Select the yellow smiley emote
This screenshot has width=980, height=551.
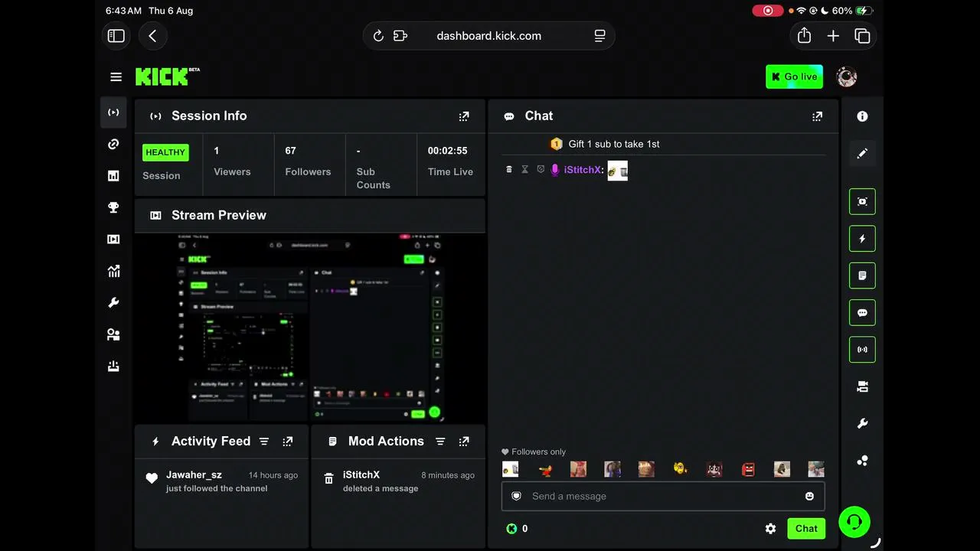click(x=680, y=469)
